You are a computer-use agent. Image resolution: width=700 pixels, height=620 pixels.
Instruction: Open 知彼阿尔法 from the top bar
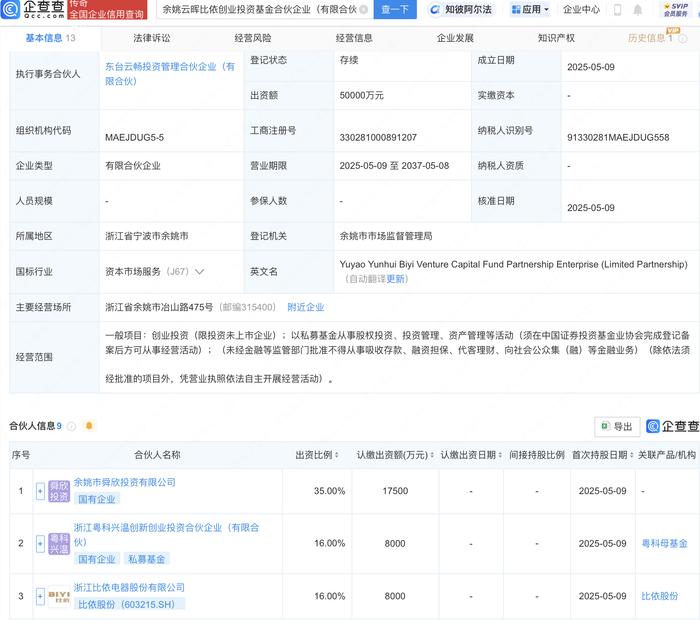(462, 9)
